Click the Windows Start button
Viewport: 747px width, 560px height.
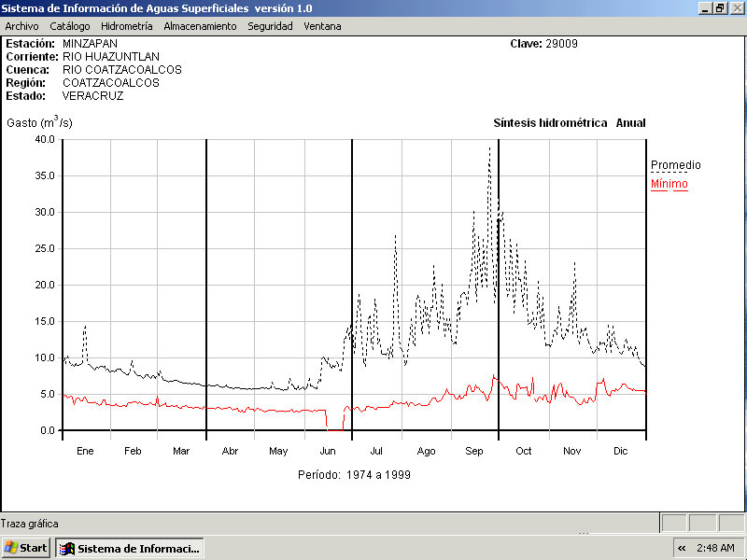click(x=26, y=548)
